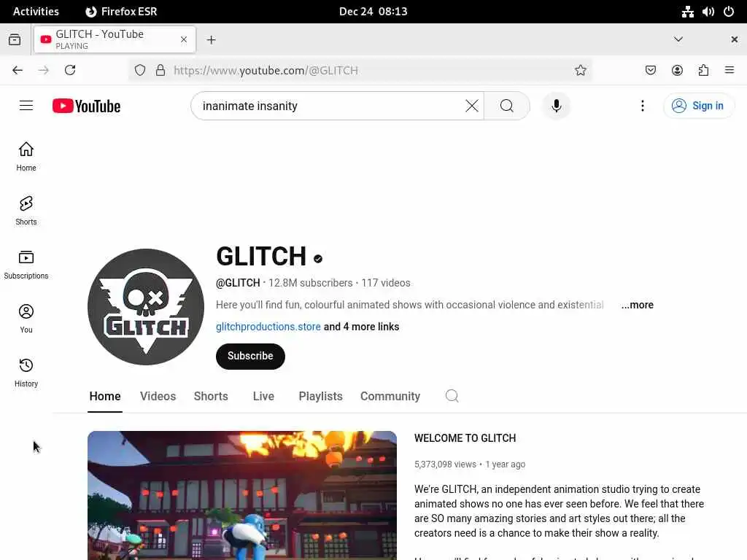This screenshot has height=560, width=747.
Task: Open Firefox ESR app menu in top bar
Action: pos(121,12)
